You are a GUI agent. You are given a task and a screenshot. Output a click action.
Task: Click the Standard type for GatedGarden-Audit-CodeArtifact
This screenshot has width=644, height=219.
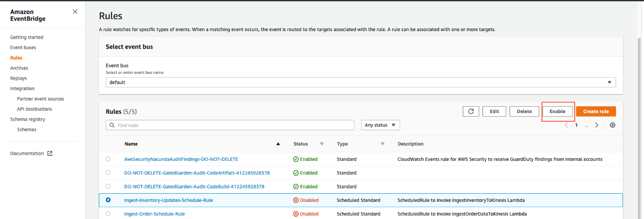pyautogui.click(x=347, y=173)
